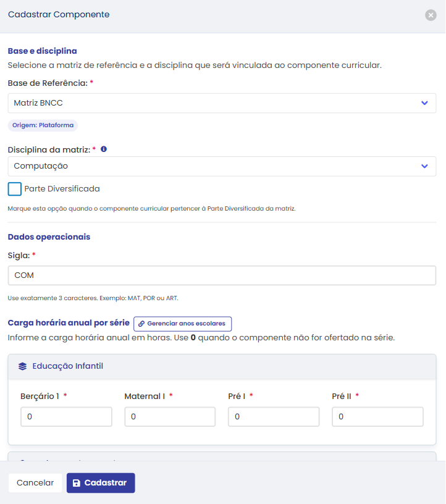Image resolution: width=446 pixels, height=504 pixels.
Task: Click the Pré I hours field
Action: 274,417
